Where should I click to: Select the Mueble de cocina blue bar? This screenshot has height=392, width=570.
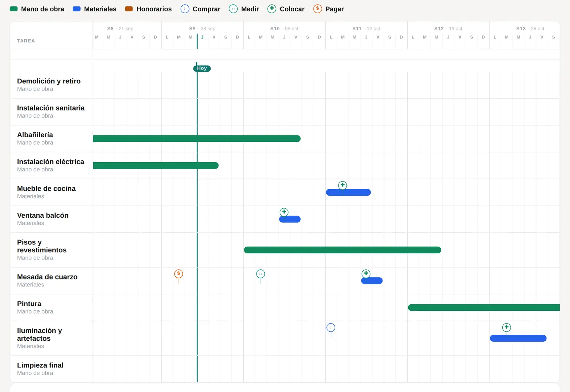(348, 192)
